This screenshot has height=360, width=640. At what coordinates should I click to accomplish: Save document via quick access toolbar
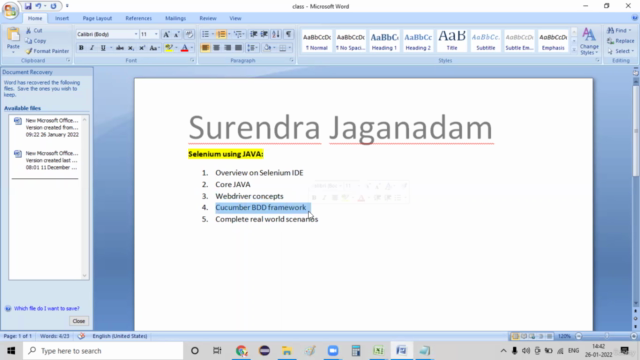pos(28,6)
